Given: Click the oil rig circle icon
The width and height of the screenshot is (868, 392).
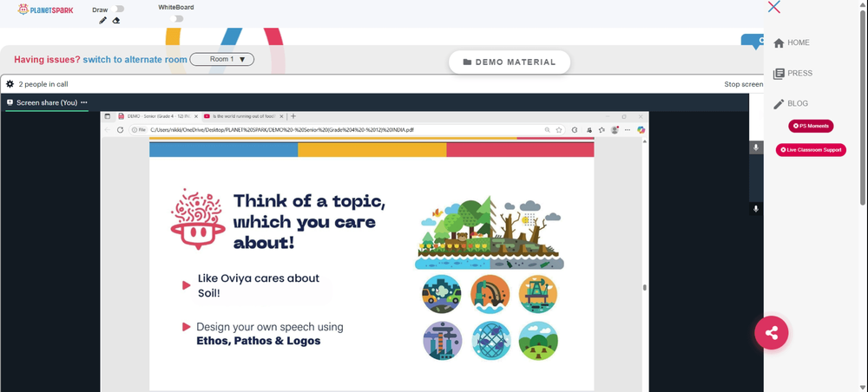Looking at the screenshot, I should click(x=538, y=294).
